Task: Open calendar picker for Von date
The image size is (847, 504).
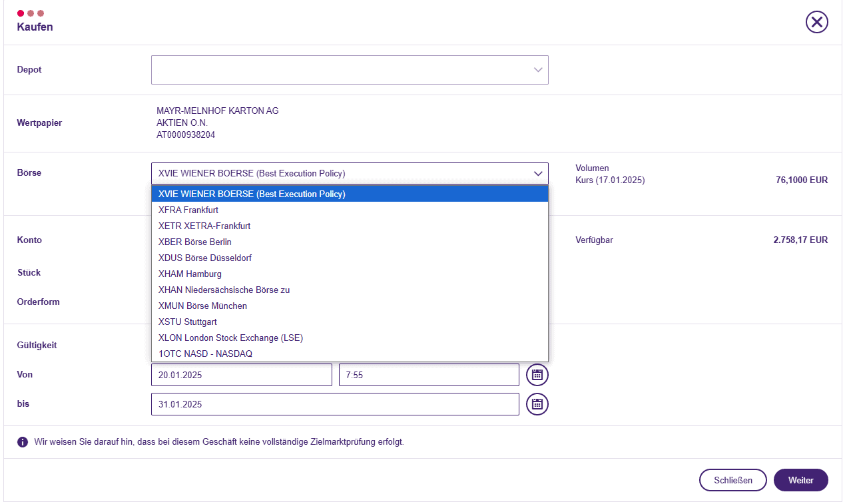Action: click(537, 375)
